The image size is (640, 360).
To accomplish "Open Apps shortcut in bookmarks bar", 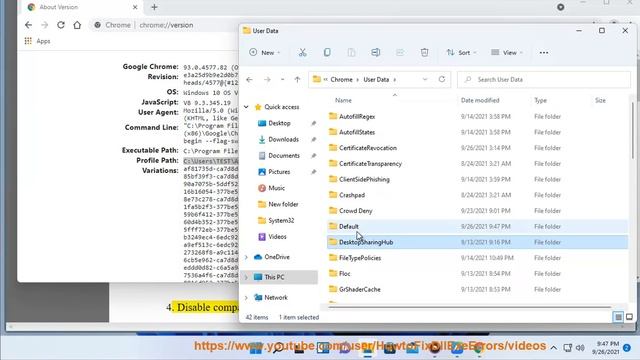I will (38, 41).
